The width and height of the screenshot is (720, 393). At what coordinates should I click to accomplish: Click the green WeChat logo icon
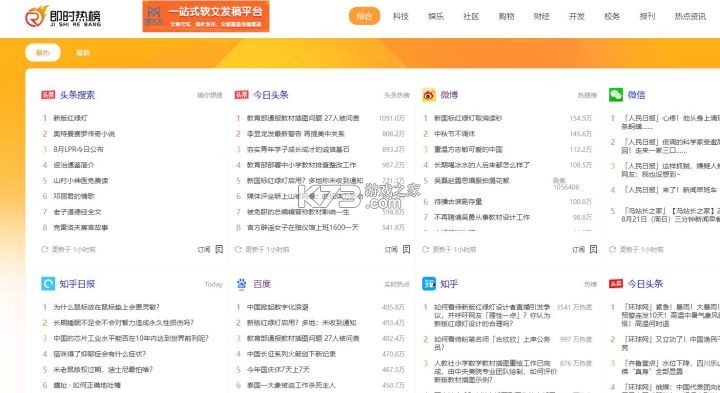coord(616,95)
